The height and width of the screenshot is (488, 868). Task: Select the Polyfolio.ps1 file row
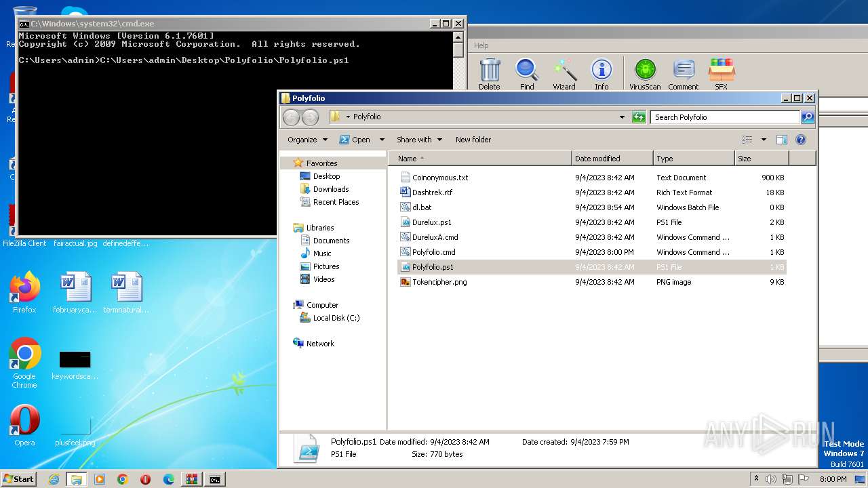click(x=592, y=267)
